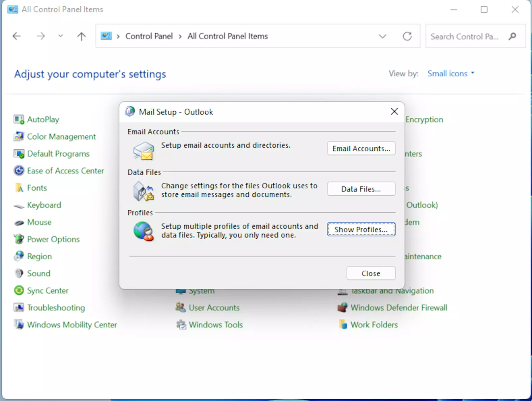532x401 pixels.
Task: Open Ease of Access Center icon
Action: click(19, 171)
